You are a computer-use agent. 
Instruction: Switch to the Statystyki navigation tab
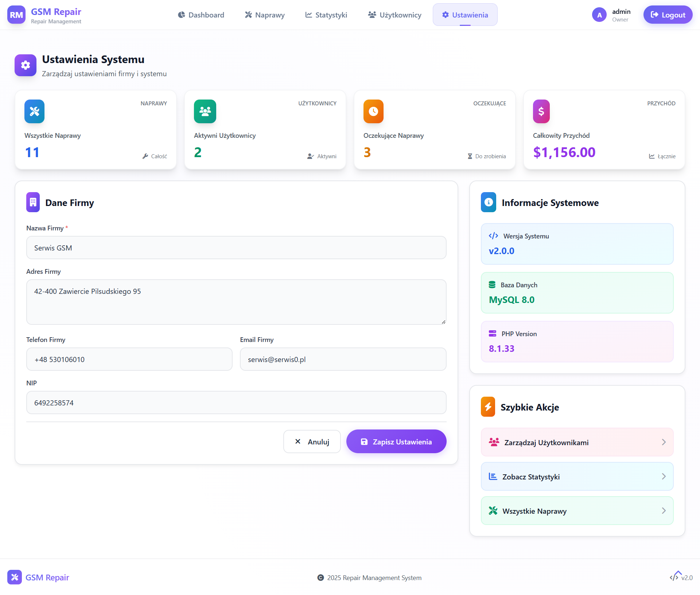click(x=326, y=15)
